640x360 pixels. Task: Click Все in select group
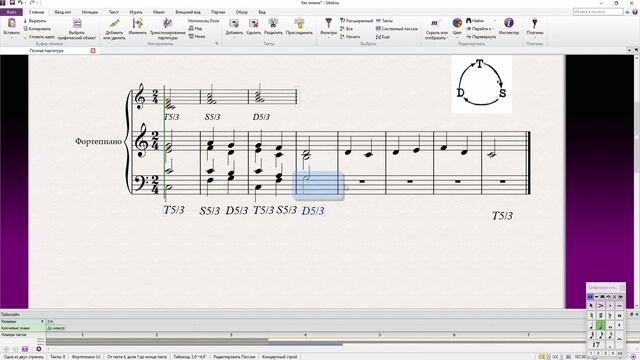tap(346, 29)
